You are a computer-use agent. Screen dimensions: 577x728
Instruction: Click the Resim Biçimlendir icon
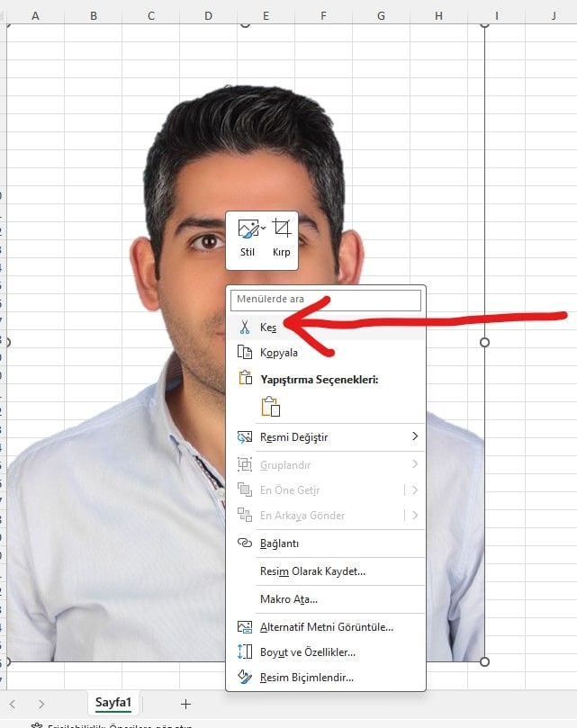[245, 677]
